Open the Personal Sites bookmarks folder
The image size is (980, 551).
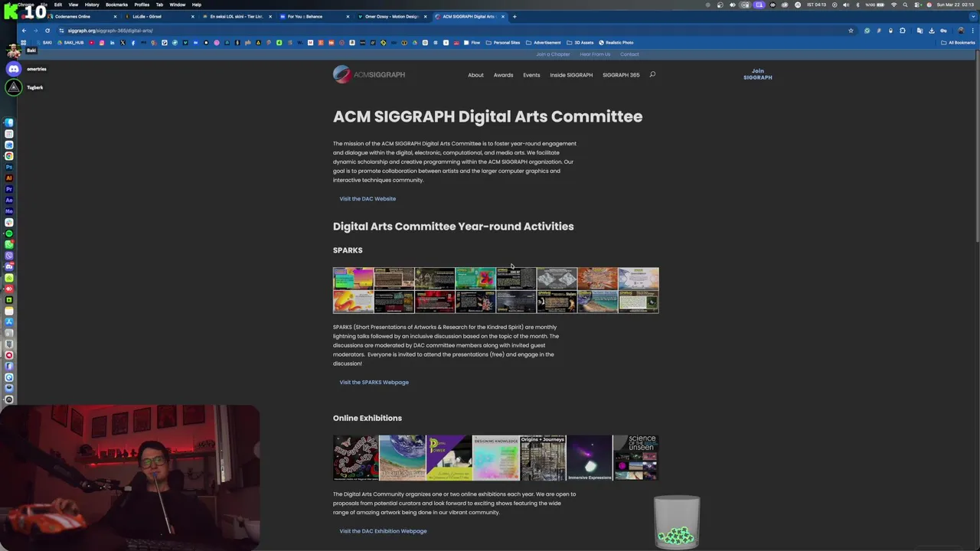coord(503,42)
